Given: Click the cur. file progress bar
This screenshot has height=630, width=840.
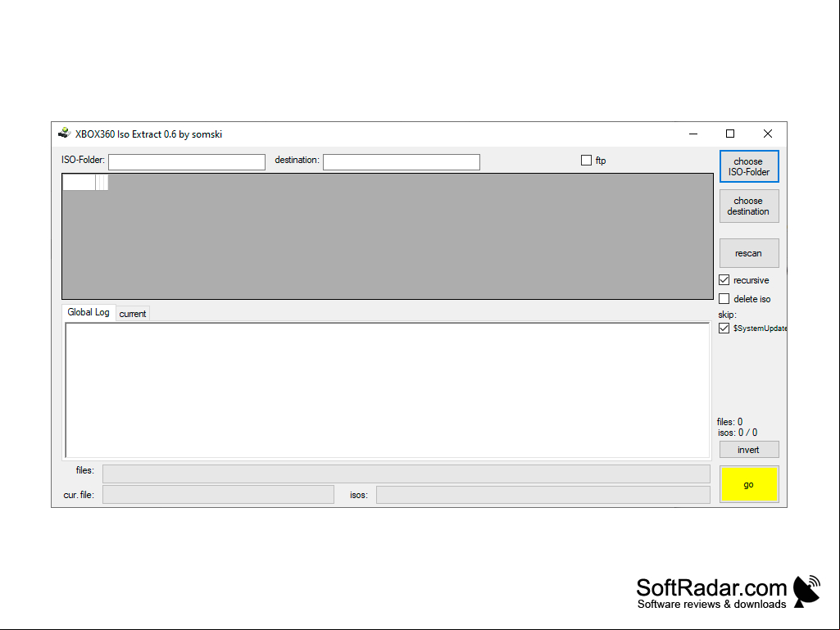Looking at the screenshot, I should point(218,495).
